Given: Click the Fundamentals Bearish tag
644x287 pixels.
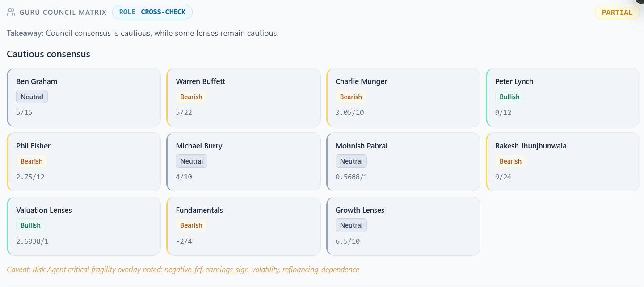Looking at the screenshot, I should coord(191,225).
